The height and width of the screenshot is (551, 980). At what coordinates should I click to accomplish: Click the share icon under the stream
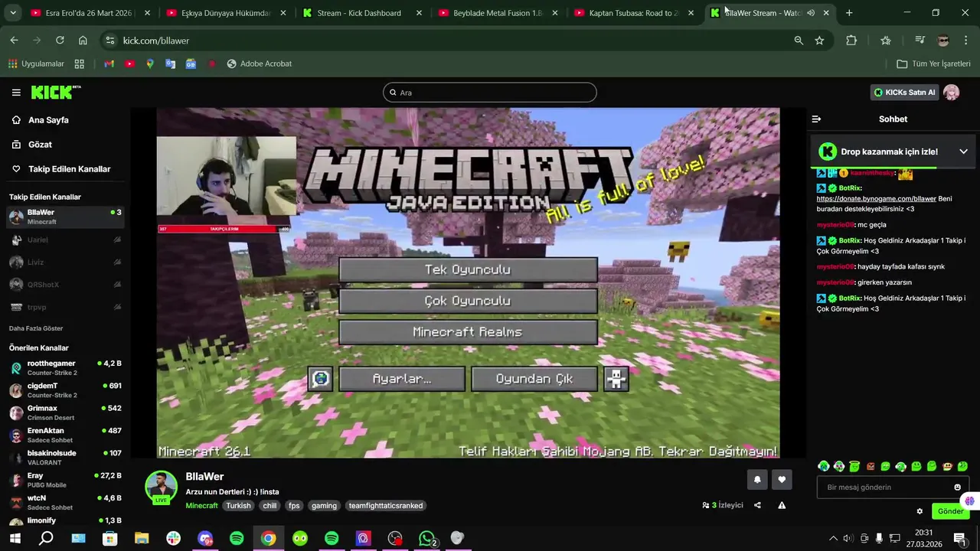[757, 505]
